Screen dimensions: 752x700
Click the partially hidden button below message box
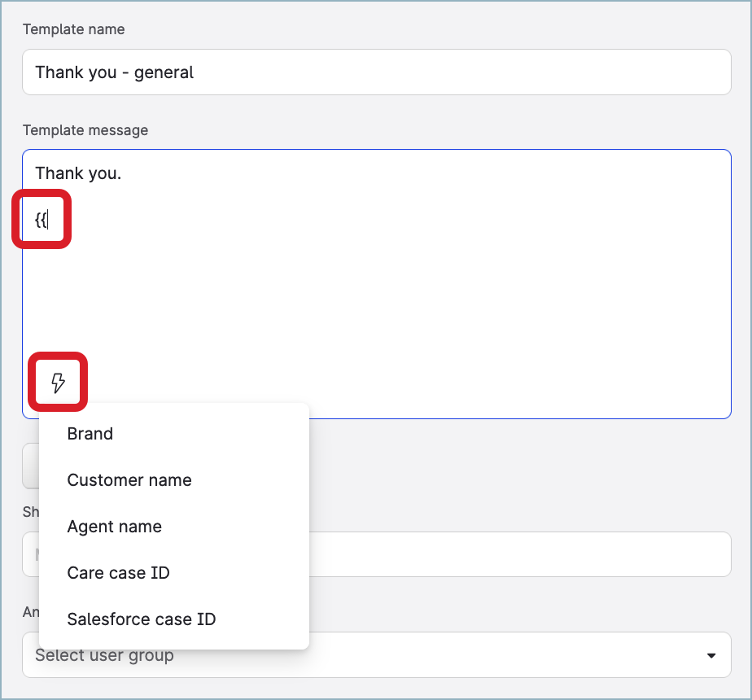30,466
